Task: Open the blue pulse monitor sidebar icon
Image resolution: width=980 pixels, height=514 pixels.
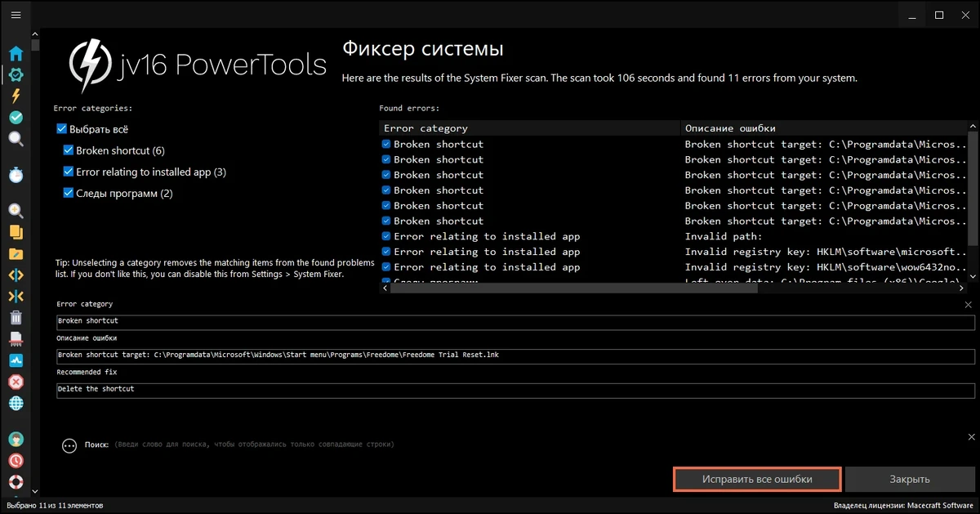Action: click(16, 360)
